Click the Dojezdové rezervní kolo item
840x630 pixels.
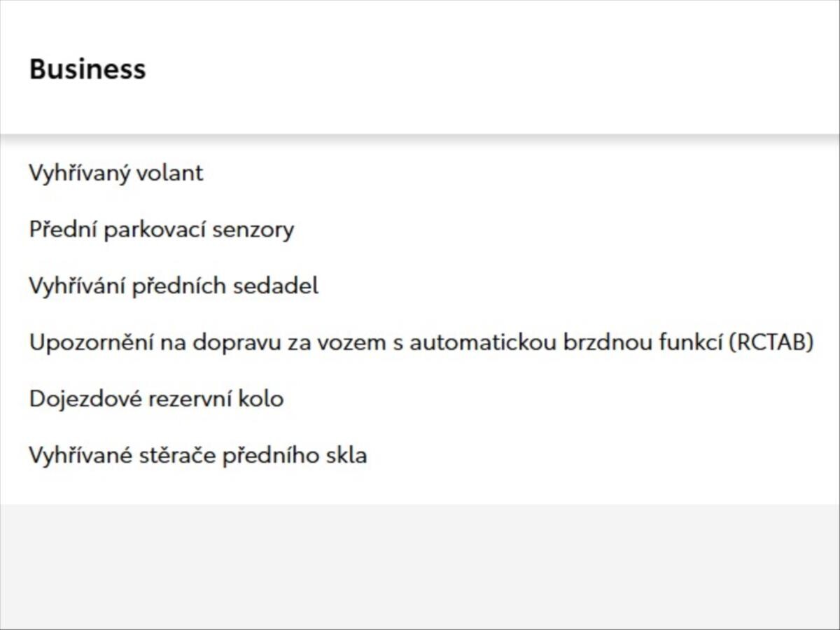click(156, 400)
